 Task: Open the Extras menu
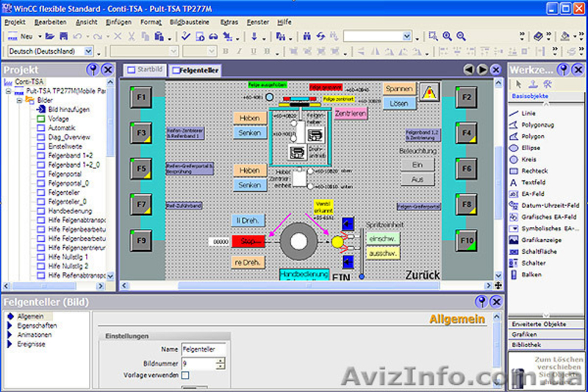(x=229, y=22)
